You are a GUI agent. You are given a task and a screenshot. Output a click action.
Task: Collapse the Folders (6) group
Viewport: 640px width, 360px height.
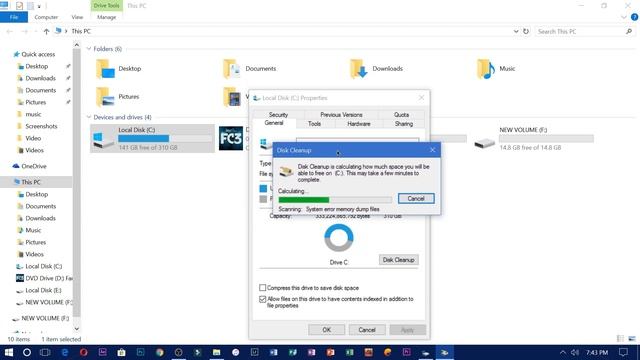(89, 49)
